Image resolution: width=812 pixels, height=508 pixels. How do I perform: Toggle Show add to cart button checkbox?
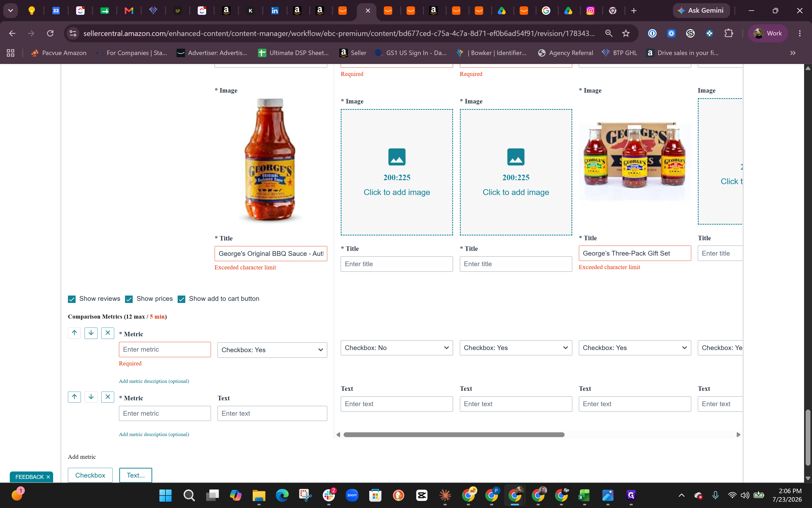click(x=182, y=299)
